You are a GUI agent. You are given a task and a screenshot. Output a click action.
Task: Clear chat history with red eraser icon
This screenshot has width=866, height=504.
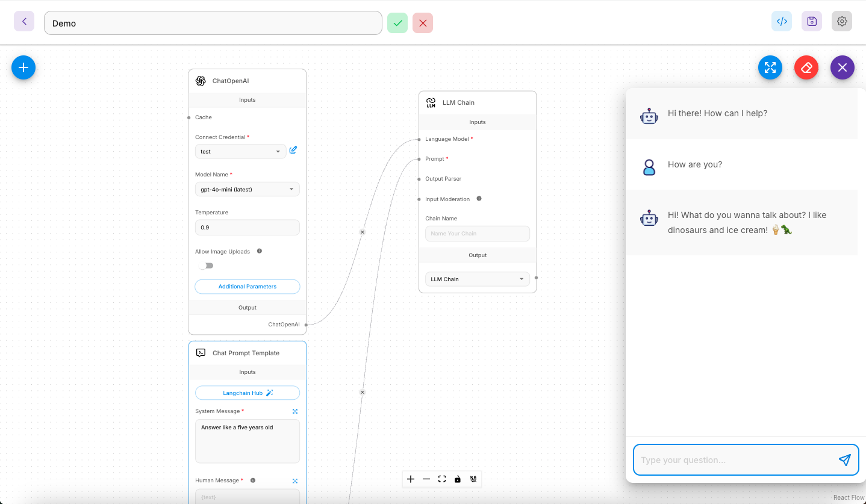pyautogui.click(x=806, y=67)
